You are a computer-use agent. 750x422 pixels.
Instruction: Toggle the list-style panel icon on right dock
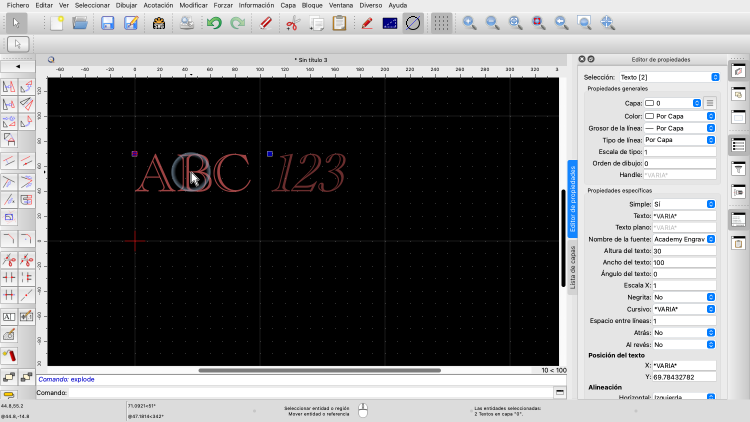(739, 145)
